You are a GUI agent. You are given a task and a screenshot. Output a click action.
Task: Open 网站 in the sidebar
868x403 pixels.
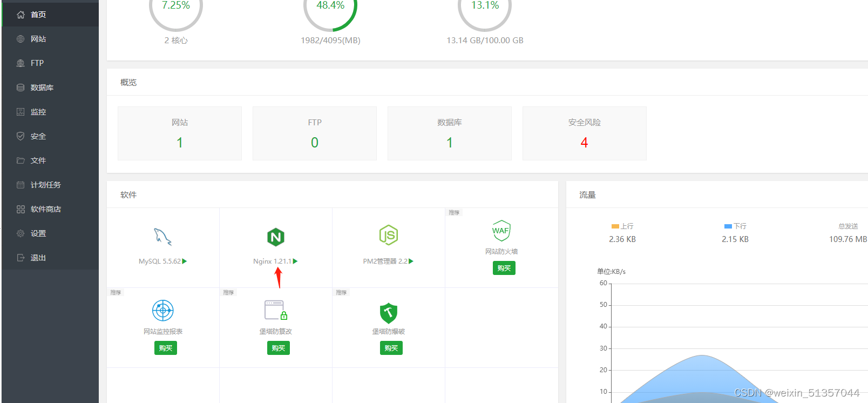[x=50, y=39]
